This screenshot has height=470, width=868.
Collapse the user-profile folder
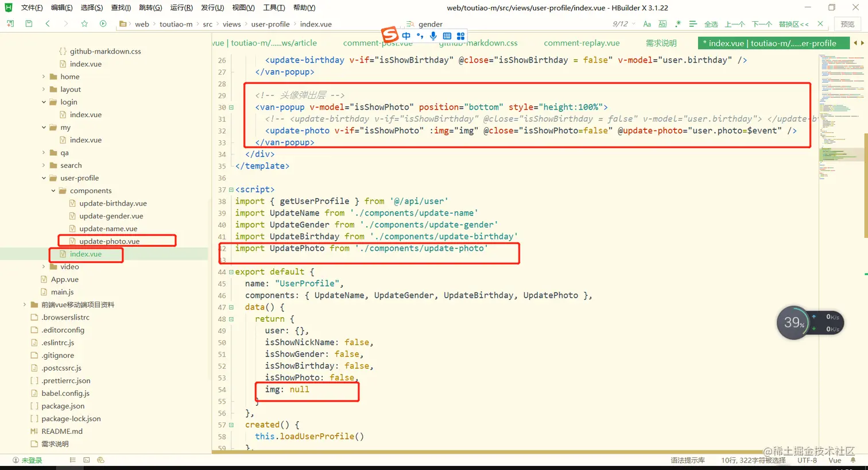(44, 178)
